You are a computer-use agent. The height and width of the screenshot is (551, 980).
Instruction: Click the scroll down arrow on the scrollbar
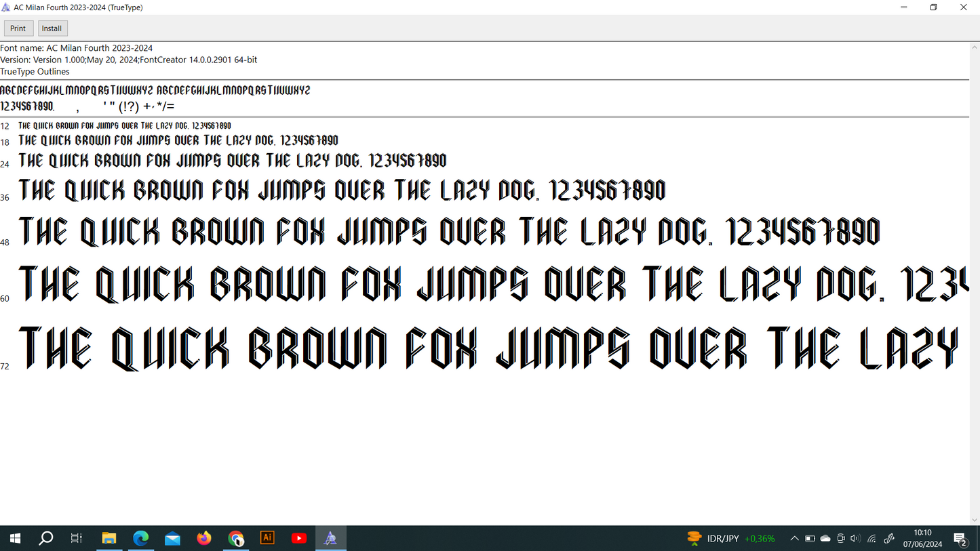click(975, 520)
